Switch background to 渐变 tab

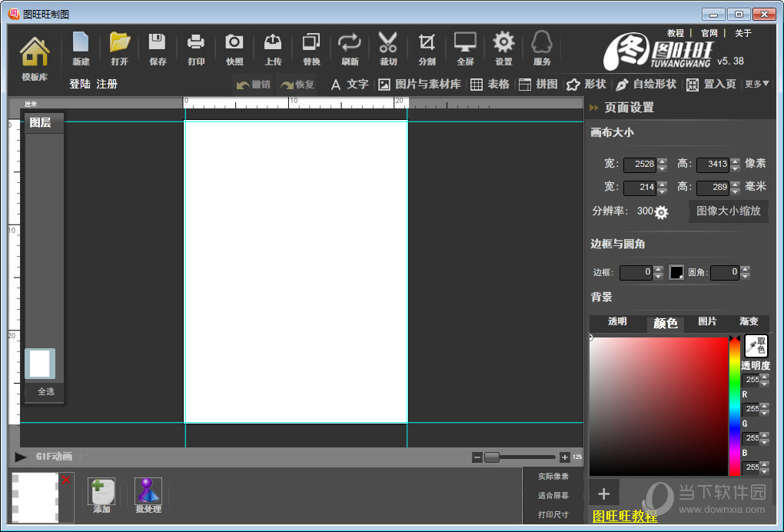tap(749, 321)
